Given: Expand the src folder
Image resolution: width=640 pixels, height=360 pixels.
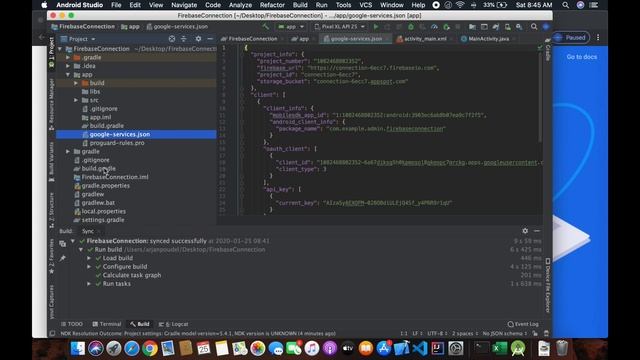Looking at the screenshot, I should (x=76, y=100).
